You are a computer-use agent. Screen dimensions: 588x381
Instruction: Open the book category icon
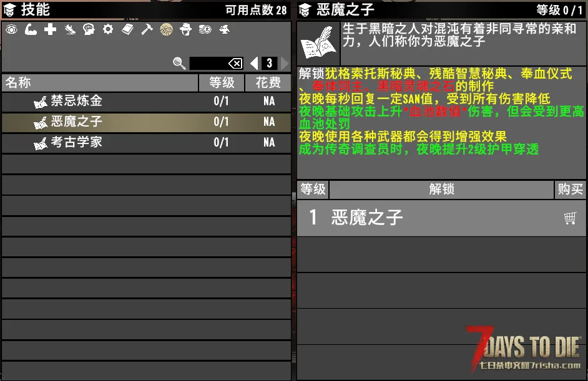pos(127,29)
